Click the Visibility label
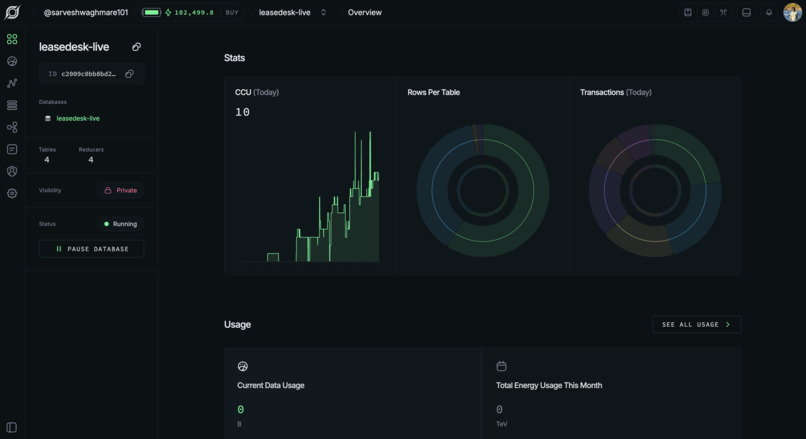The image size is (806, 439). click(50, 190)
